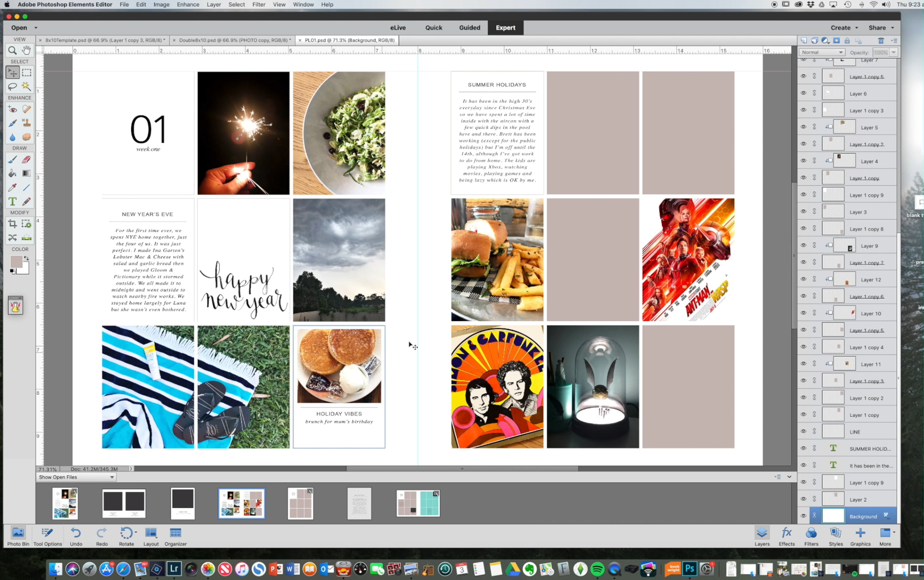Click the foreground color swatch
The width and height of the screenshot is (924, 580).
click(16, 261)
